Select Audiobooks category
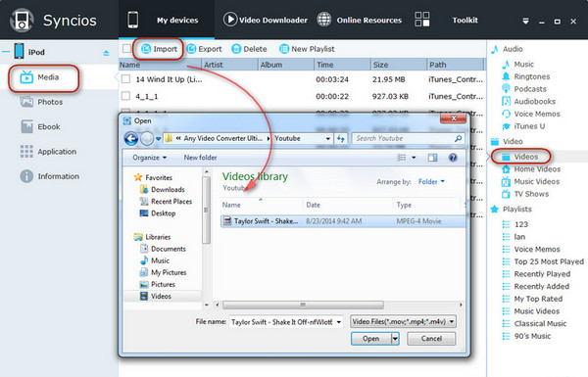The height and width of the screenshot is (377, 588). (528, 102)
